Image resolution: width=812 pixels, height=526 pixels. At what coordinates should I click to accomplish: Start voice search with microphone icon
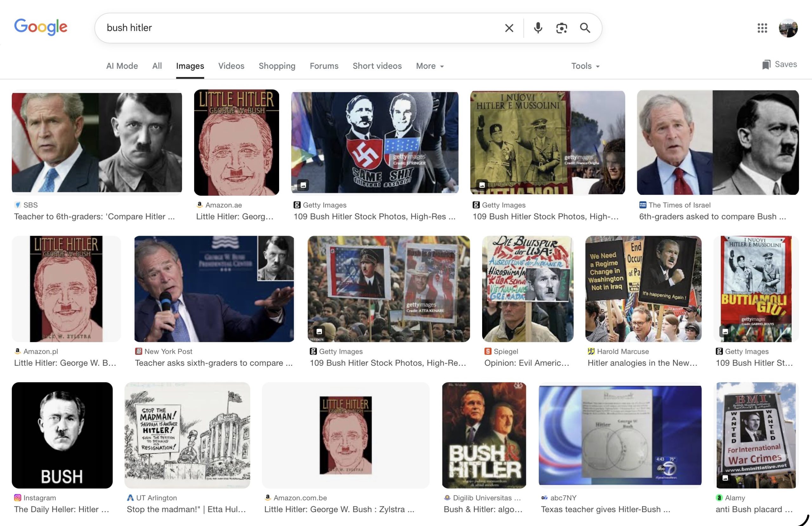(x=538, y=28)
